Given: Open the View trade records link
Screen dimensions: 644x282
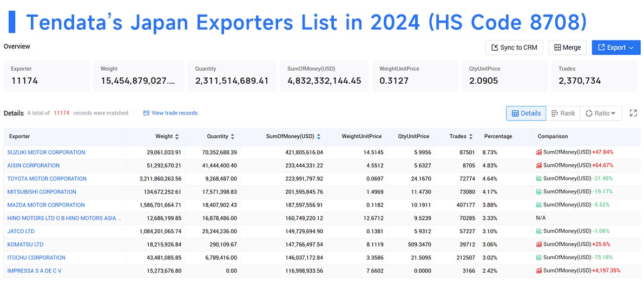Looking at the screenshot, I should click(175, 113).
